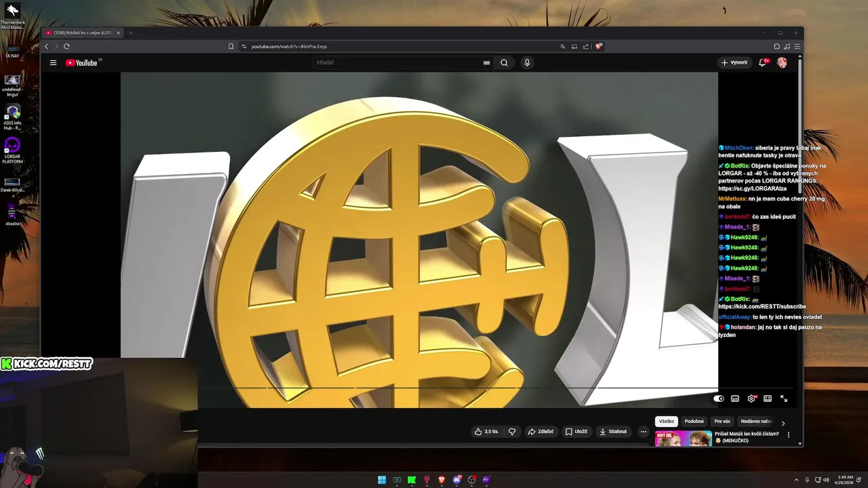Expand filter chips with right arrow
The image size is (868, 488).
pos(783,423)
